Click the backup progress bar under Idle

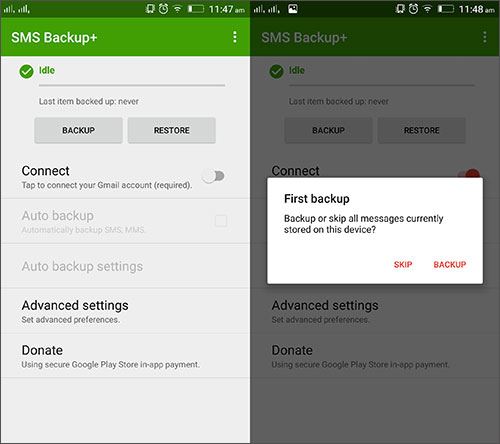[x=132, y=85]
